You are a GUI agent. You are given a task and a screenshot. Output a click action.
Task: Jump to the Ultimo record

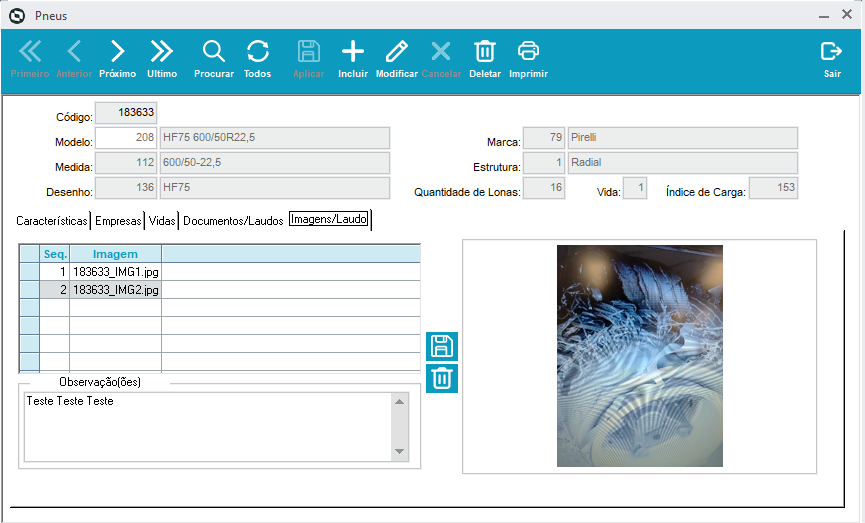[x=162, y=58]
